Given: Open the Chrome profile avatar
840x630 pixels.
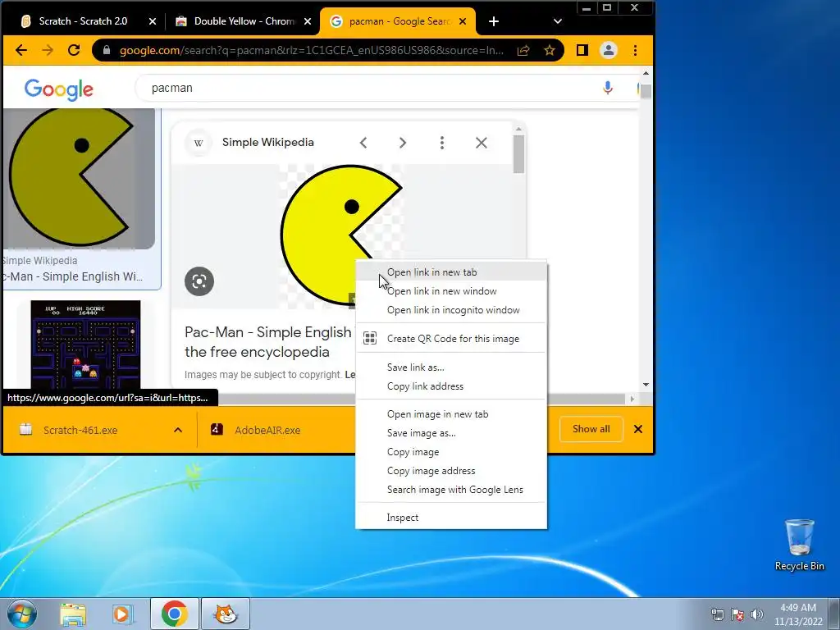Looking at the screenshot, I should [609, 50].
